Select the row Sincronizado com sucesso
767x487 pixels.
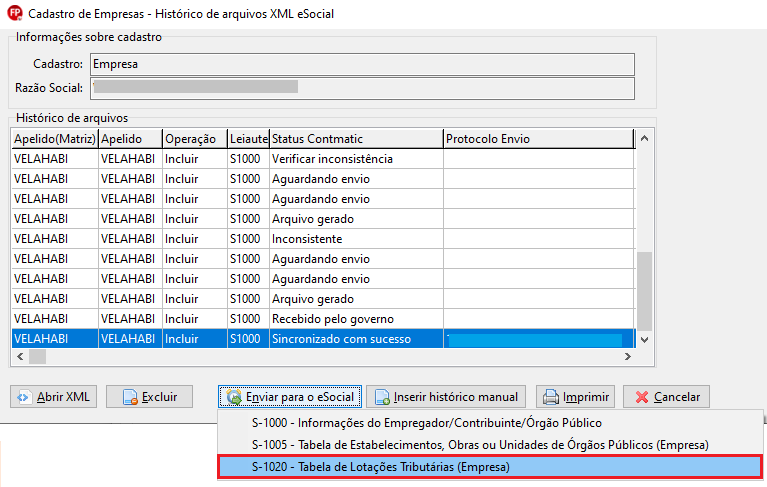pos(323,339)
